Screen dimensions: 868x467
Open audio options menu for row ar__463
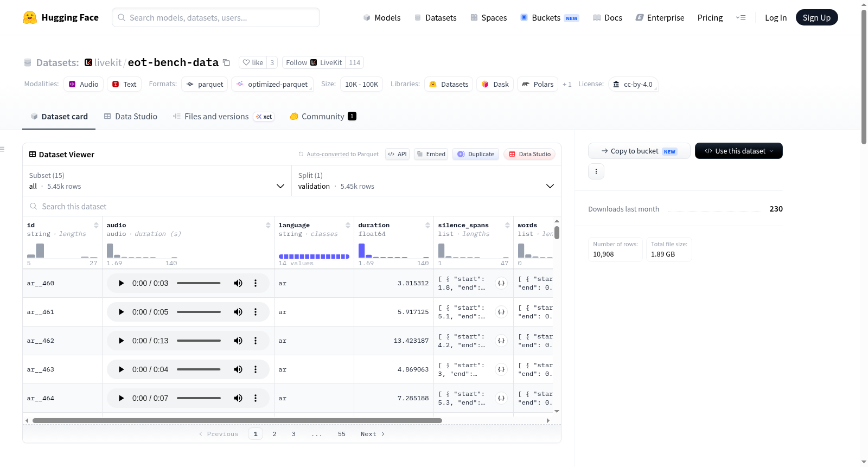coord(256,369)
